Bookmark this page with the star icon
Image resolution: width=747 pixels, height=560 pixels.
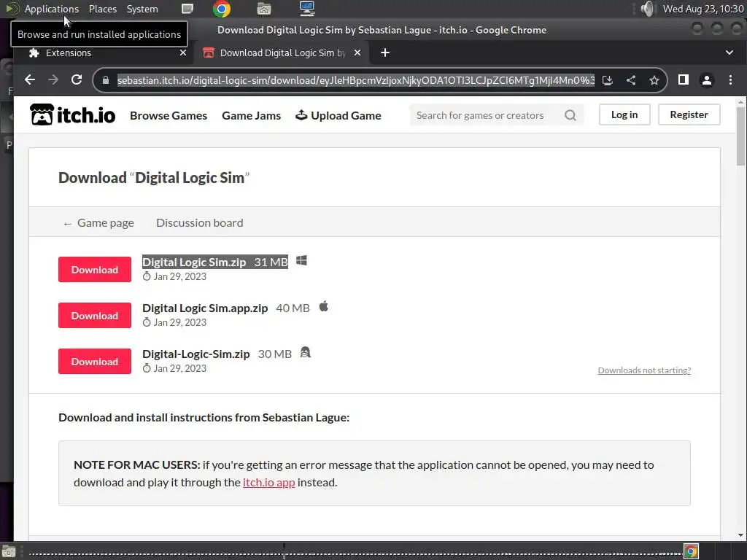pos(654,80)
